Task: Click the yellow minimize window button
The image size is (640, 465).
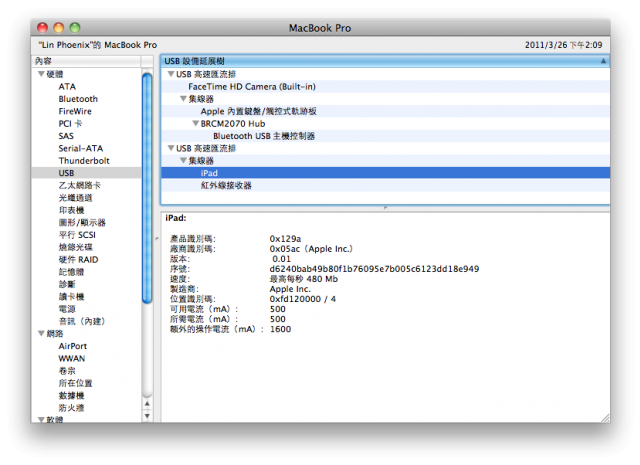Action: [59, 28]
